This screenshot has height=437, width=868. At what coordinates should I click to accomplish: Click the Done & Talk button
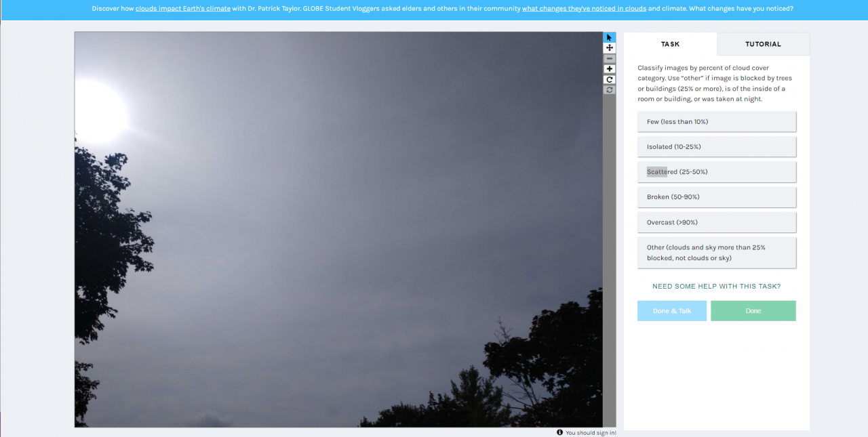tap(672, 311)
